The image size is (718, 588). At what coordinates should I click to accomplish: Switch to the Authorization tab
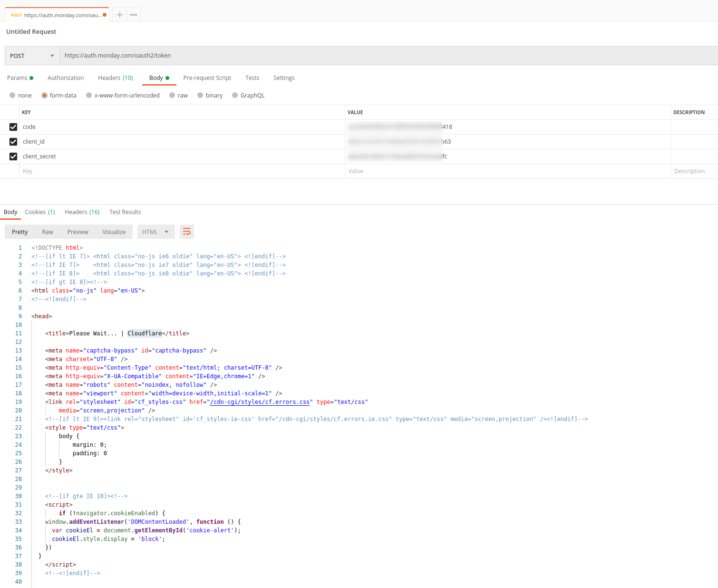click(66, 78)
